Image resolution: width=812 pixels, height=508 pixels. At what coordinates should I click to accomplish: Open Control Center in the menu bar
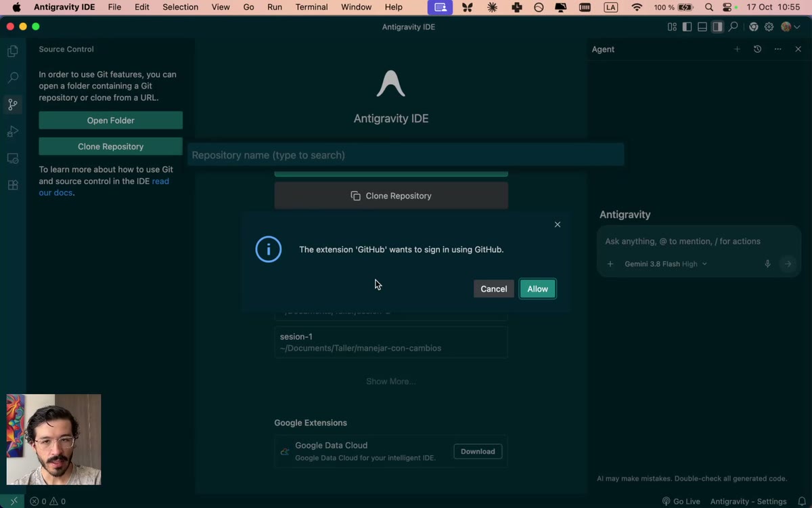click(x=728, y=7)
